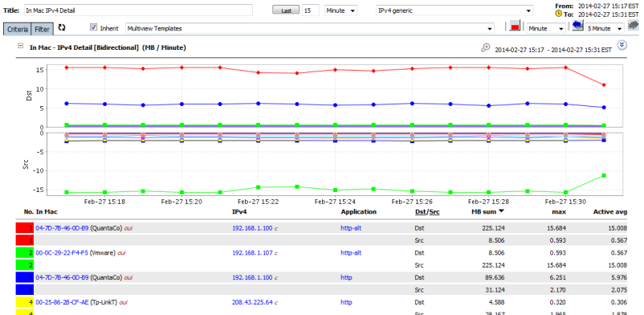Click the In Mac column header
This screenshot has width=644, height=315.
[47, 212]
